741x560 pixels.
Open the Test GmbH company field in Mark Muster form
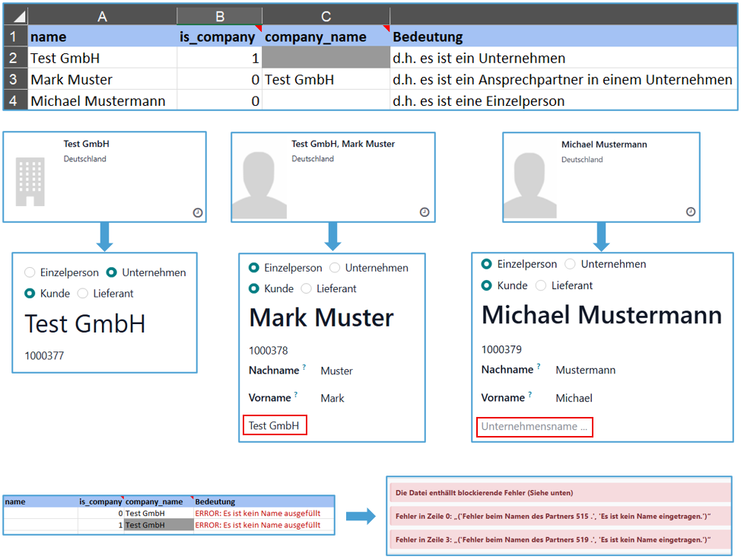(x=275, y=425)
